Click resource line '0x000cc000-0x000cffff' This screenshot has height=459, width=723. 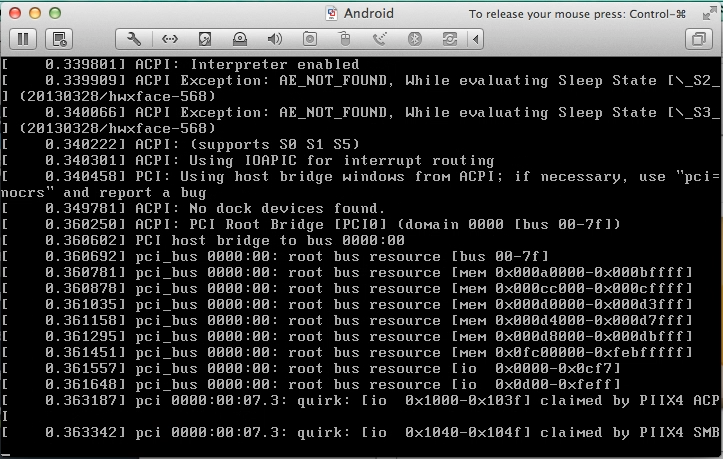point(347,289)
